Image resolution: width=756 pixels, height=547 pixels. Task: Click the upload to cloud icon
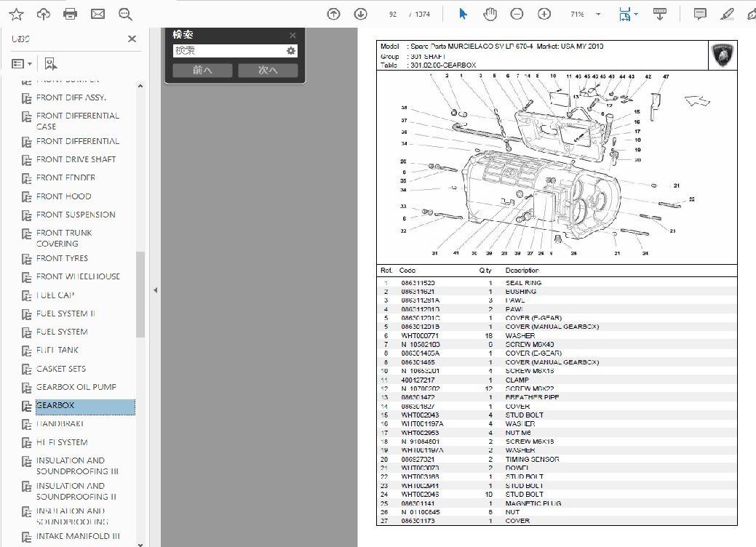coord(44,15)
